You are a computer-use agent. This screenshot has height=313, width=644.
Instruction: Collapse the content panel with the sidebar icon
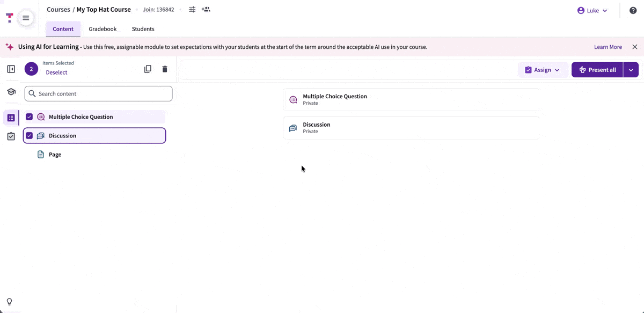[x=11, y=69]
